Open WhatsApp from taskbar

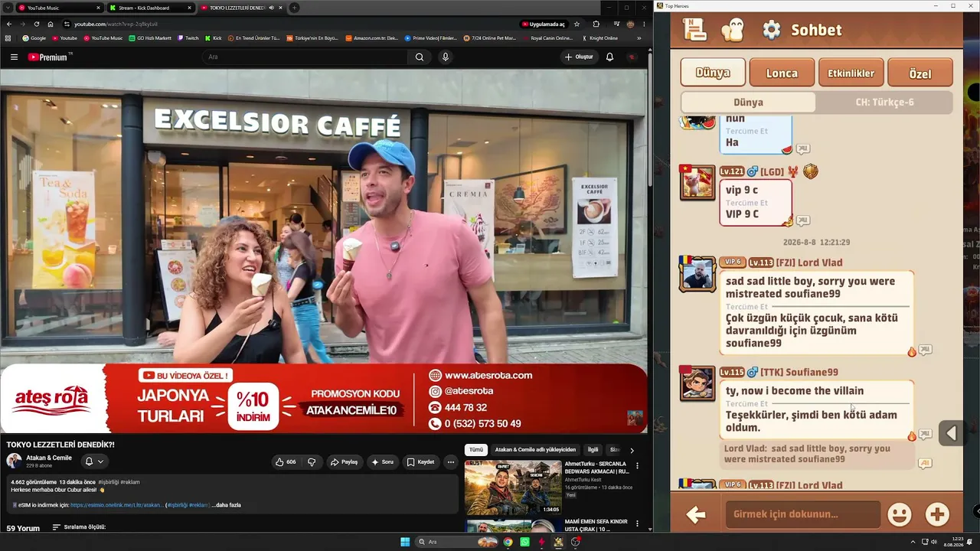524,542
